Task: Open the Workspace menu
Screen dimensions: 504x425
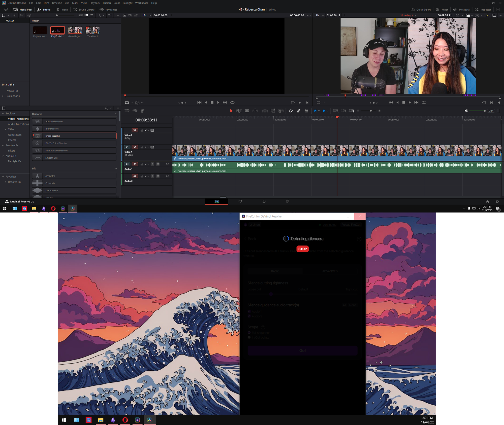Action: pos(142,3)
